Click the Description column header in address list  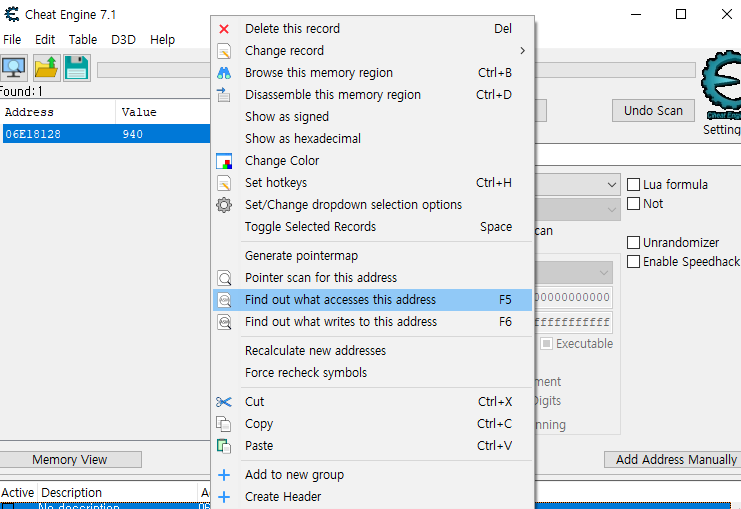pos(117,492)
